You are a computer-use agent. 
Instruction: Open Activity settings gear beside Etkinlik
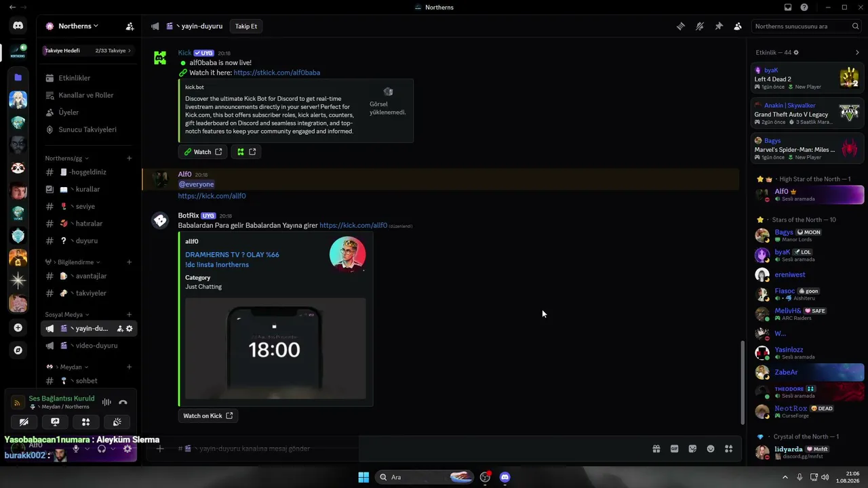coord(796,52)
